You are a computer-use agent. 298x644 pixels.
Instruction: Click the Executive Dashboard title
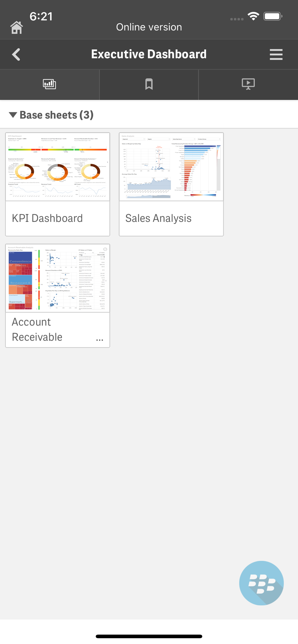pyautogui.click(x=149, y=54)
